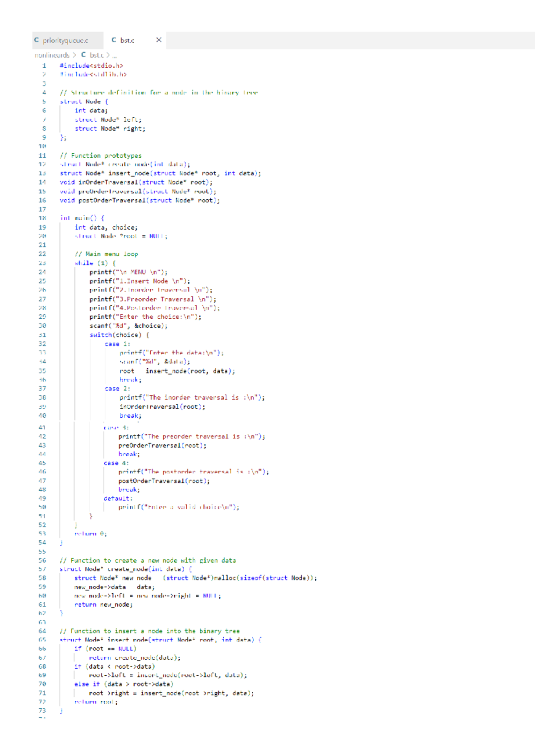Screen dimensions: 535x756
Task: Click the 'struct Node* right;' line
Action: coord(110,128)
